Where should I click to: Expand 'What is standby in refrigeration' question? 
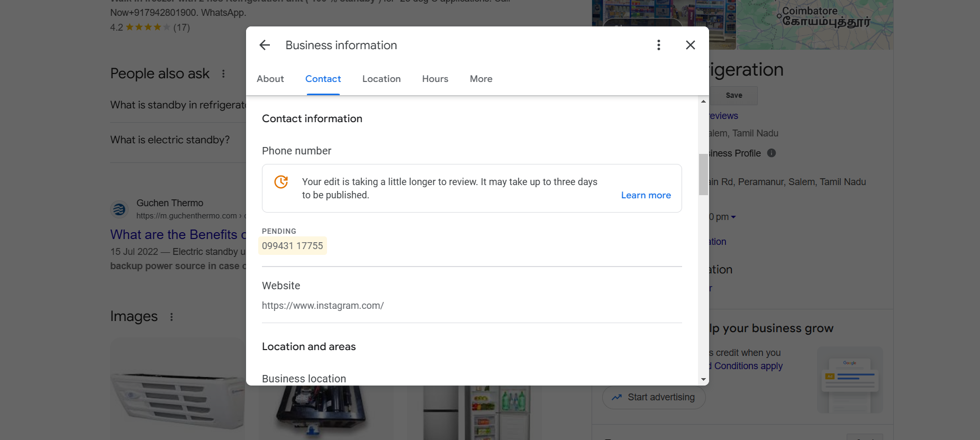178,105
